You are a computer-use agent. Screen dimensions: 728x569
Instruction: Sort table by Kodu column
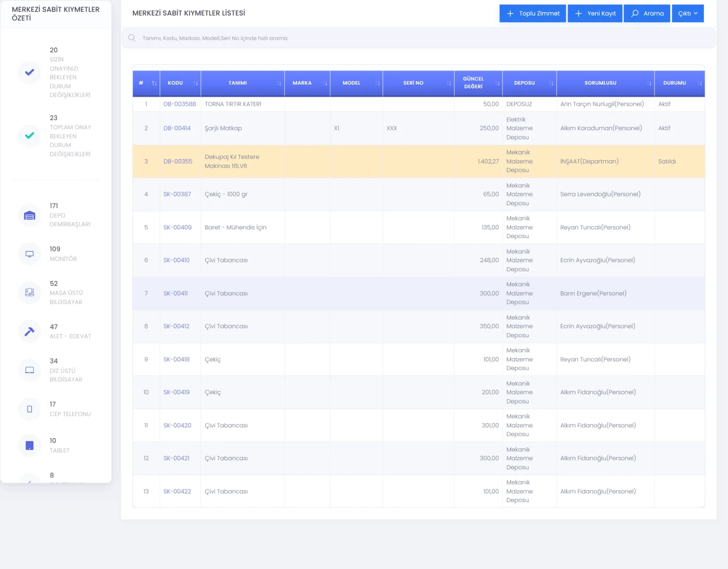[180, 83]
